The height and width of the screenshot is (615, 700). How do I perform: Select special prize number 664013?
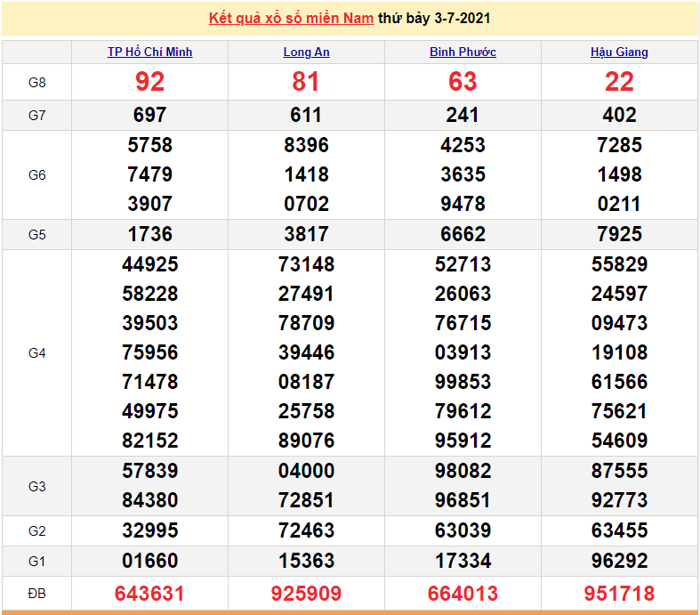tap(463, 594)
